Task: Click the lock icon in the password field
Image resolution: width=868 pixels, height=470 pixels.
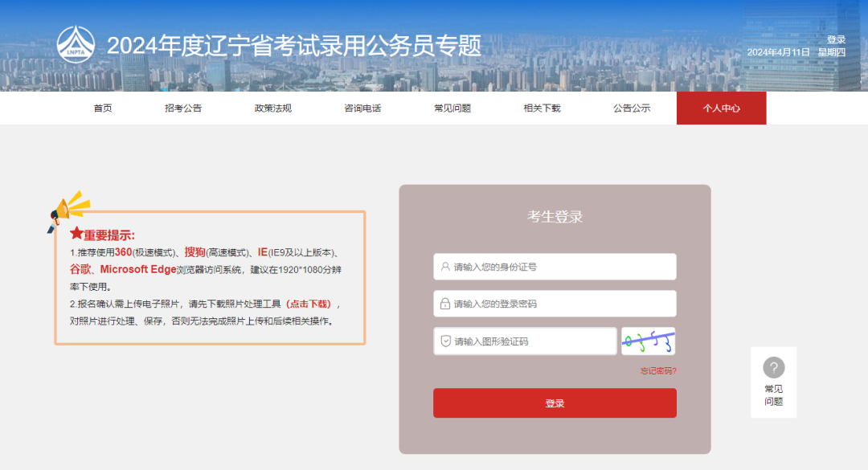Action: pyautogui.click(x=445, y=304)
